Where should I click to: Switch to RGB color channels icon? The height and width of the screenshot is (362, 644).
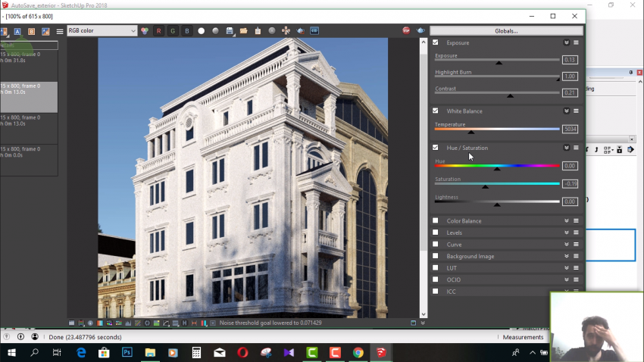(145, 31)
